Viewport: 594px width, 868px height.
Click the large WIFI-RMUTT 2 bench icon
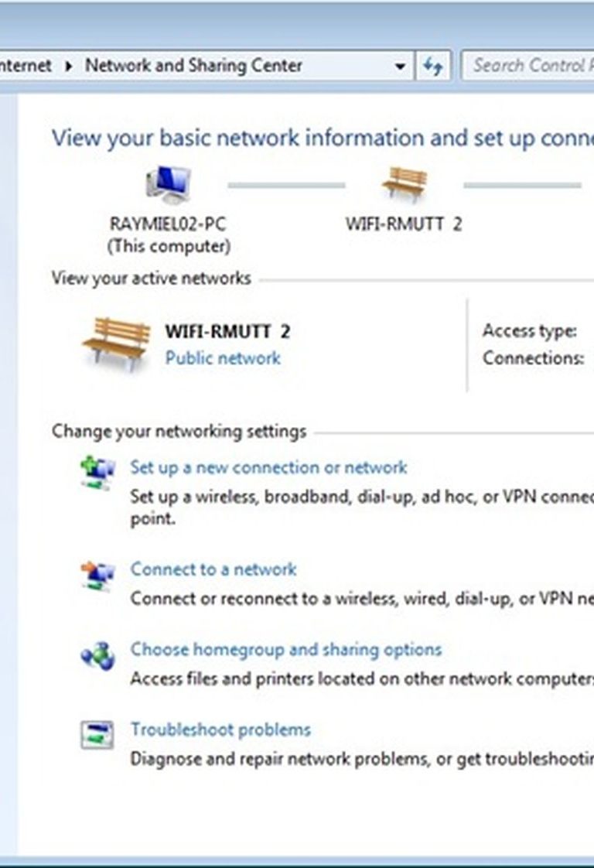coord(117,343)
